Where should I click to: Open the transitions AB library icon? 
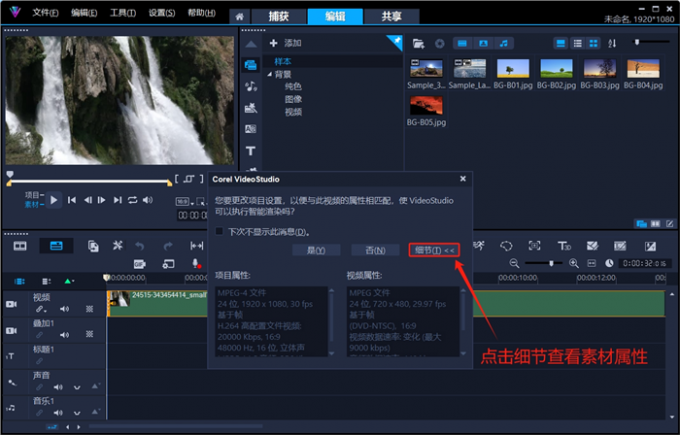(x=251, y=129)
